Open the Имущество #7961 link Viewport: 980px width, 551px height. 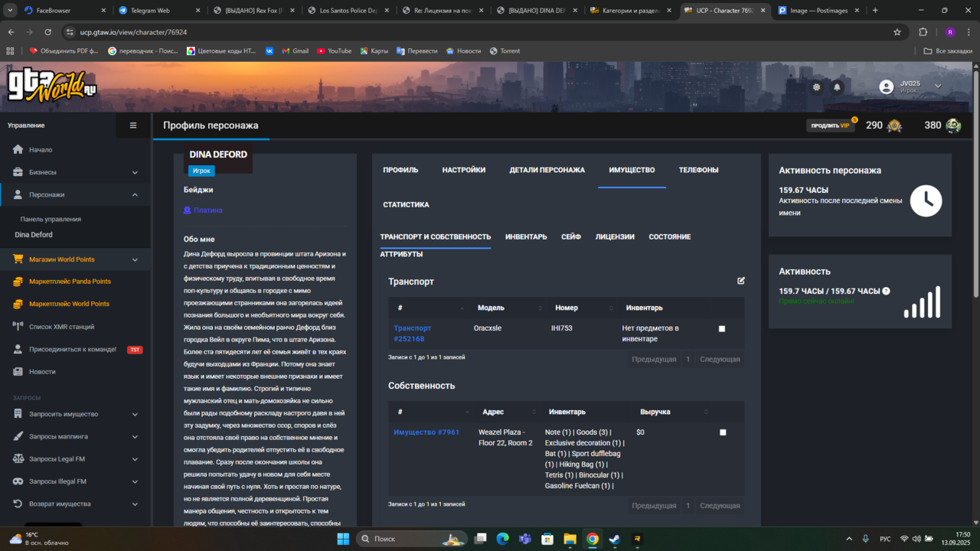[x=426, y=432]
